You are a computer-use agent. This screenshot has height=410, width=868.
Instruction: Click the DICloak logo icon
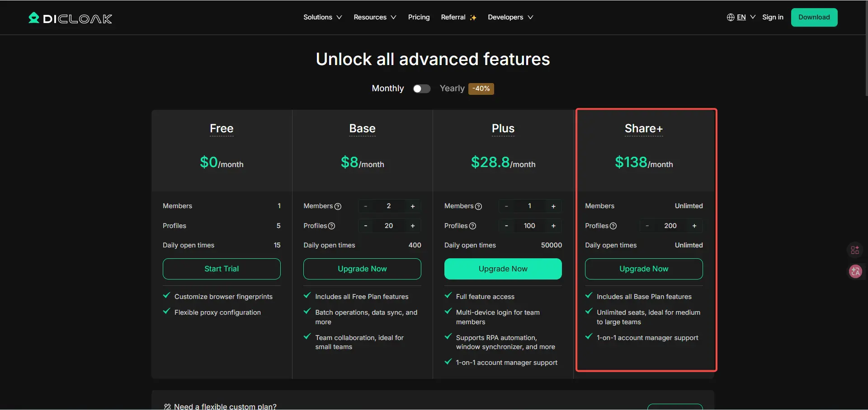click(34, 18)
